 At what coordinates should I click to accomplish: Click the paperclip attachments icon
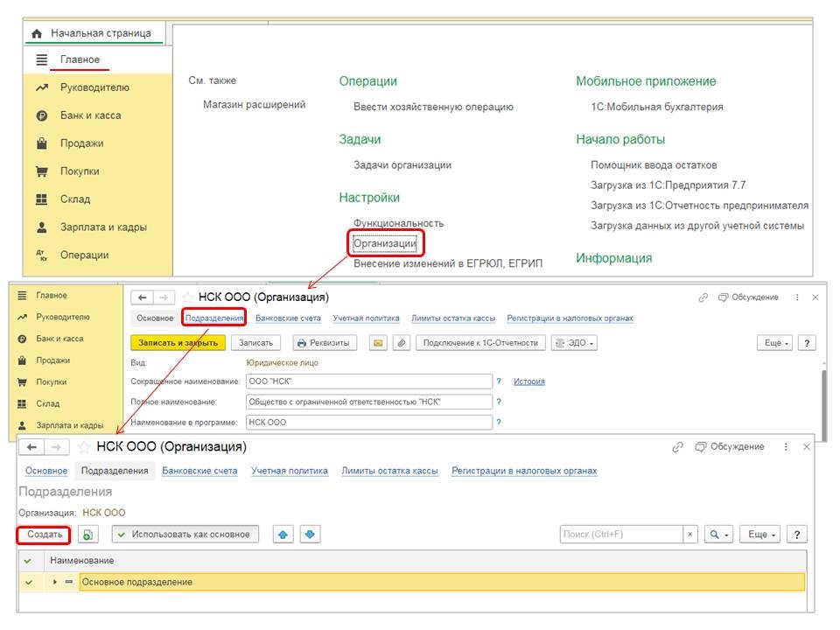click(x=402, y=343)
